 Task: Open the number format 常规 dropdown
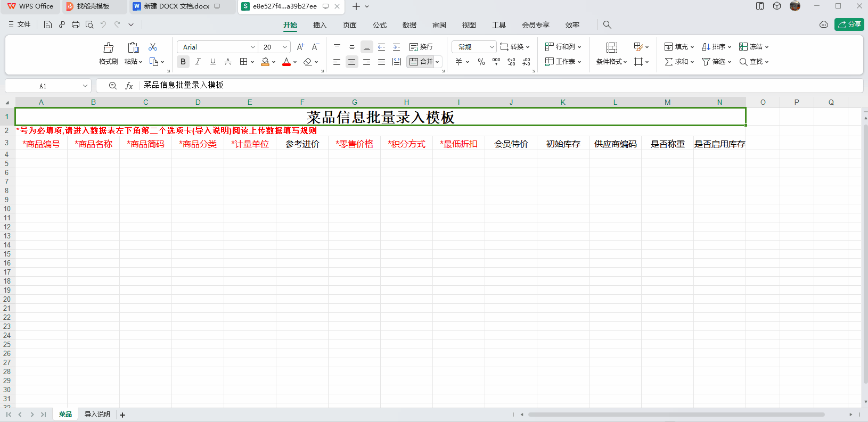point(492,47)
